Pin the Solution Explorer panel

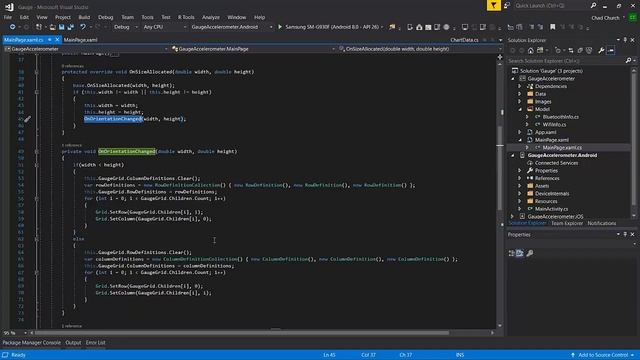point(625,40)
